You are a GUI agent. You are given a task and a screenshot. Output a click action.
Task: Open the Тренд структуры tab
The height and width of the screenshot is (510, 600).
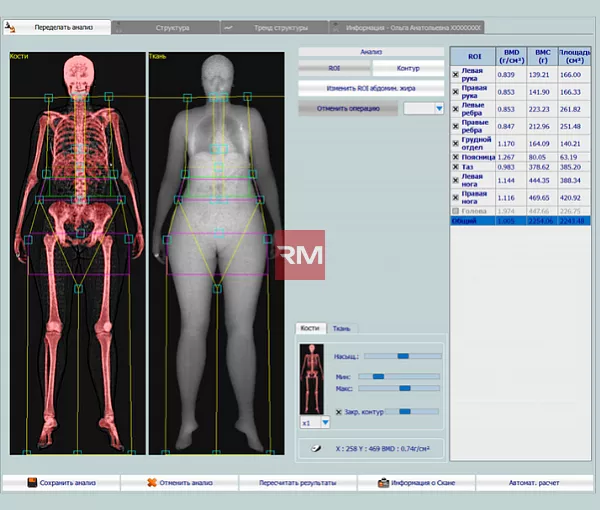[274, 28]
